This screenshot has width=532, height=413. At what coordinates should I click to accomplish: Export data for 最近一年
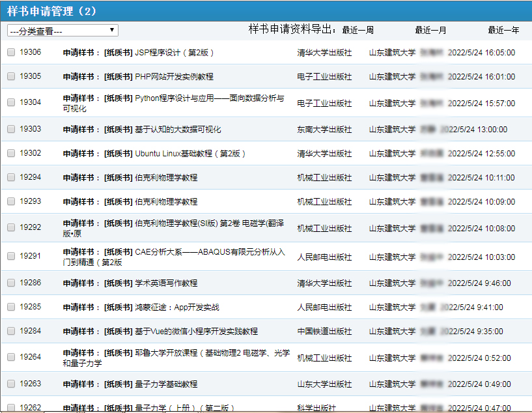click(503, 30)
